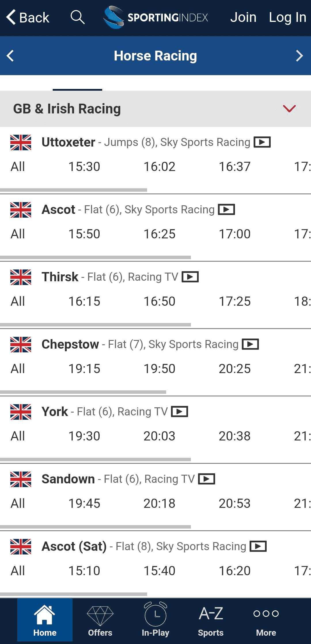The image size is (311, 644).
Task: Open York live video stream icon
Action: 179,412
